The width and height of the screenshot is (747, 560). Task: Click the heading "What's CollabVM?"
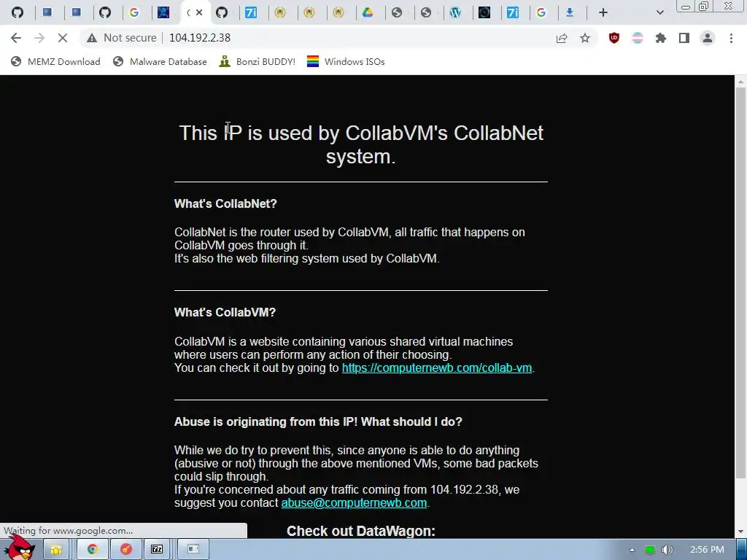pyautogui.click(x=225, y=312)
